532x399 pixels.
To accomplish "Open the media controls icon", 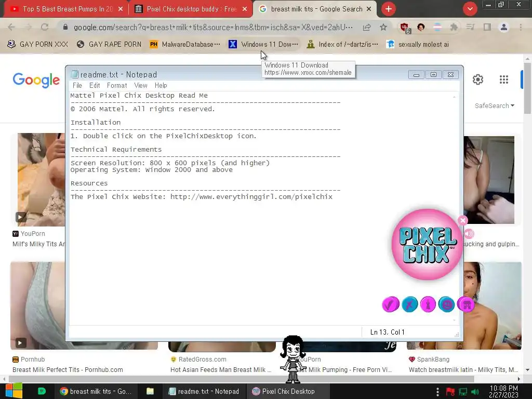I will point(470,27).
